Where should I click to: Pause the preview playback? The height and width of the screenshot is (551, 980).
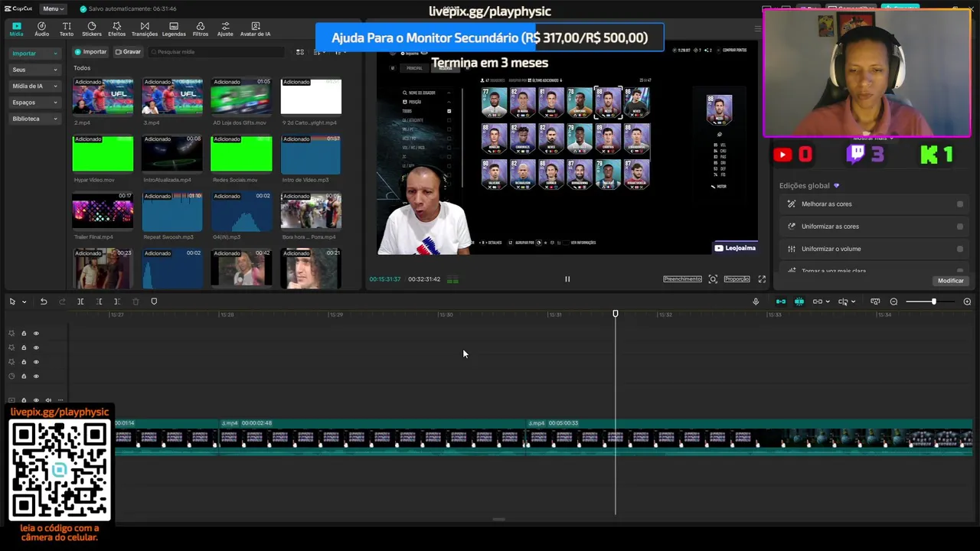click(x=567, y=279)
